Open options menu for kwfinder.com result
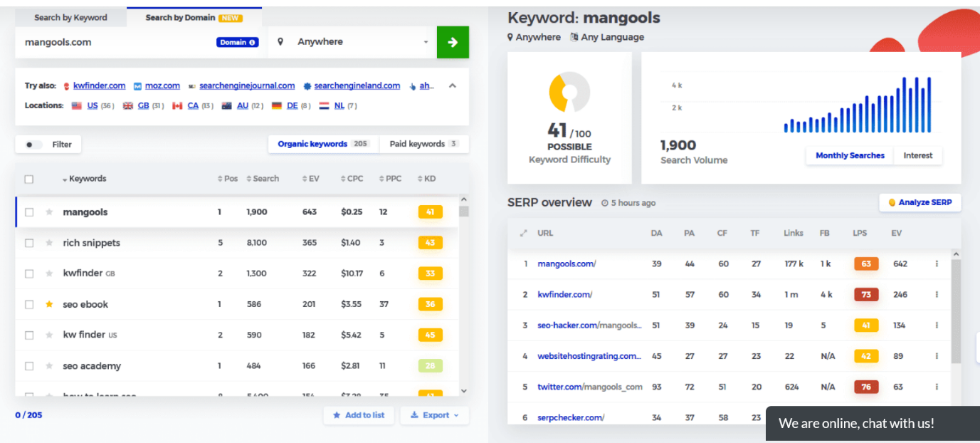Image resolution: width=980 pixels, height=443 pixels. click(937, 294)
